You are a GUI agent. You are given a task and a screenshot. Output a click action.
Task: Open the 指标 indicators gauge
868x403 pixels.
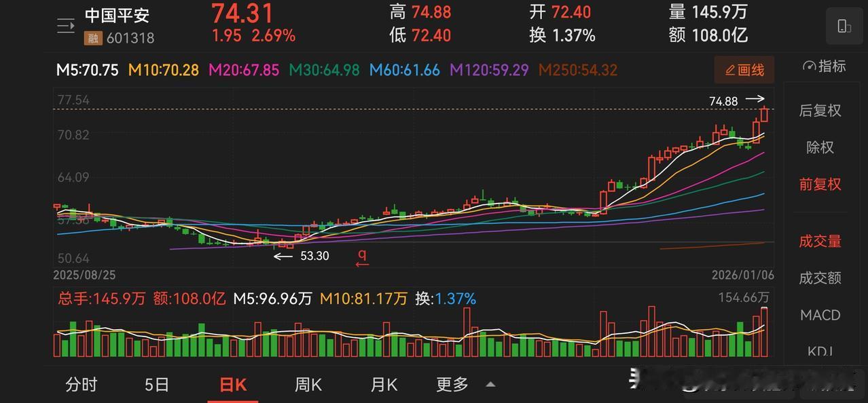(x=824, y=66)
